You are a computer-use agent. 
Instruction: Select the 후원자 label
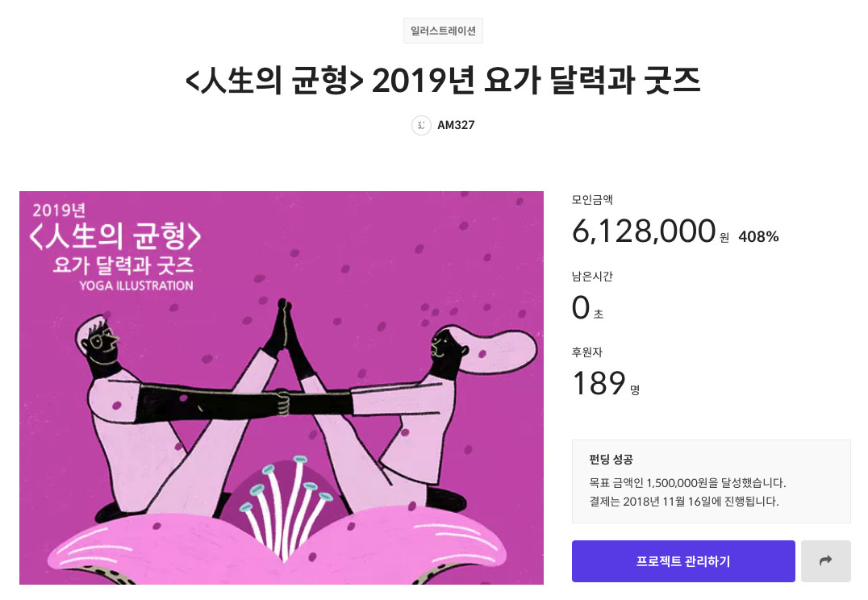point(587,352)
